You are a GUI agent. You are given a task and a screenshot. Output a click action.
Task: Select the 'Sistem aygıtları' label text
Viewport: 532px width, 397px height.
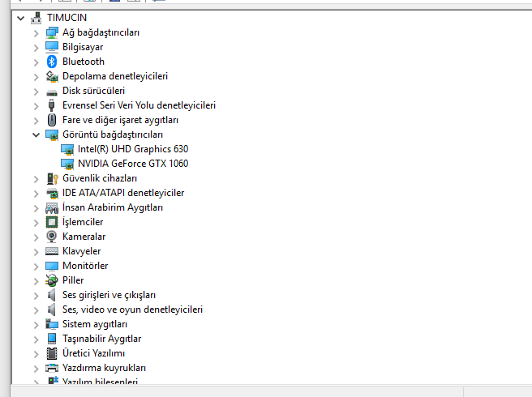point(95,324)
